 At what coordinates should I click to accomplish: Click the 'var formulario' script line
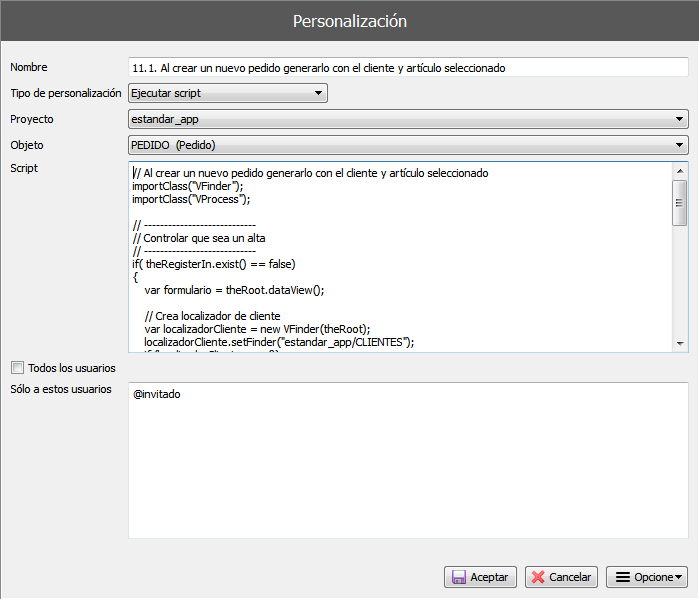click(x=234, y=290)
